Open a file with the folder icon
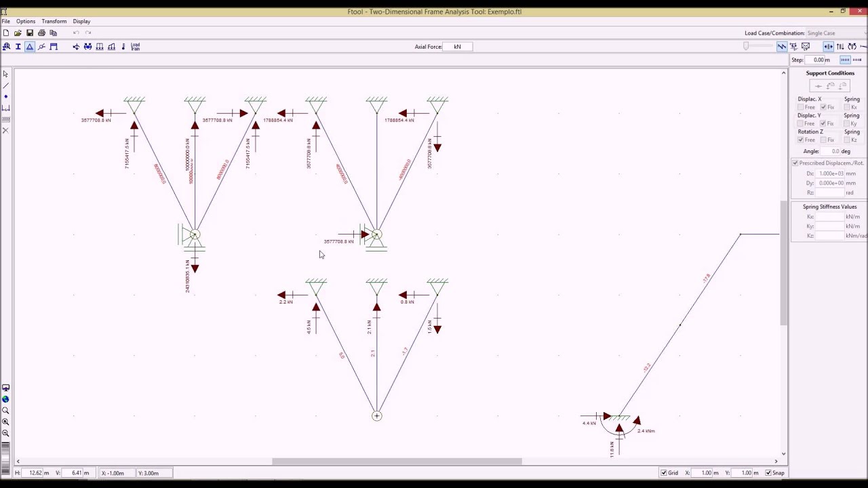Image resolution: width=868 pixels, height=488 pixels. tap(18, 33)
